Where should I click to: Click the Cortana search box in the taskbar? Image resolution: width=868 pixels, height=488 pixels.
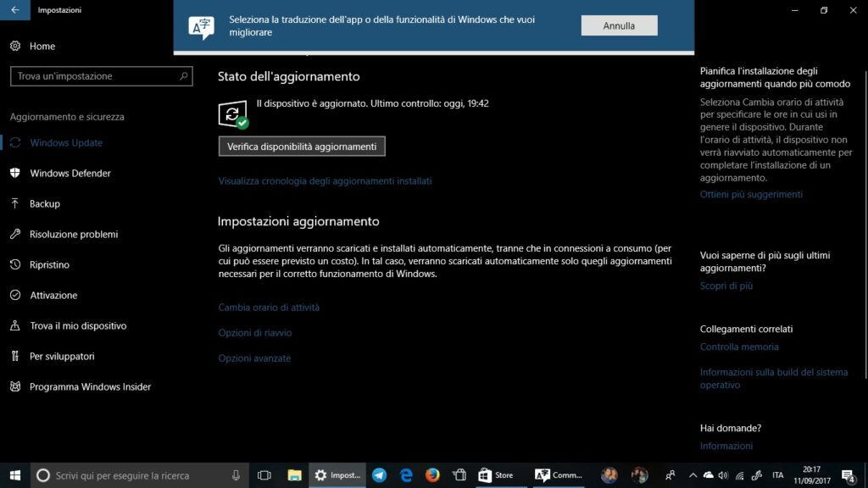[x=140, y=475]
